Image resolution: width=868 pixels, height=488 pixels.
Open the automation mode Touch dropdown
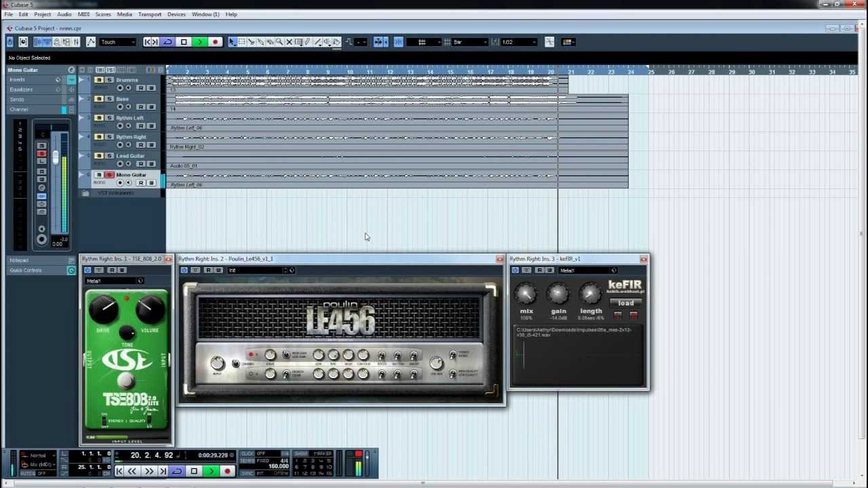coord(117,42)
